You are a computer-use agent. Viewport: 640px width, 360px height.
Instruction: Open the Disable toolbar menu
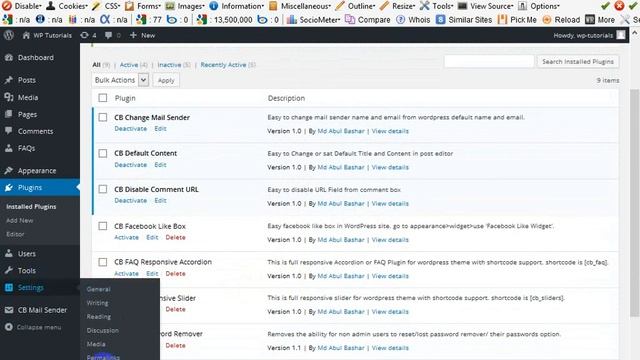pos(22,6)
